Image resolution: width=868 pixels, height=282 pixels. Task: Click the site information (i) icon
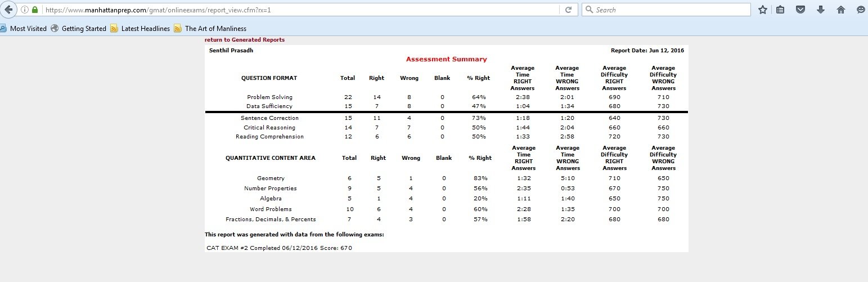pos(25,10)
